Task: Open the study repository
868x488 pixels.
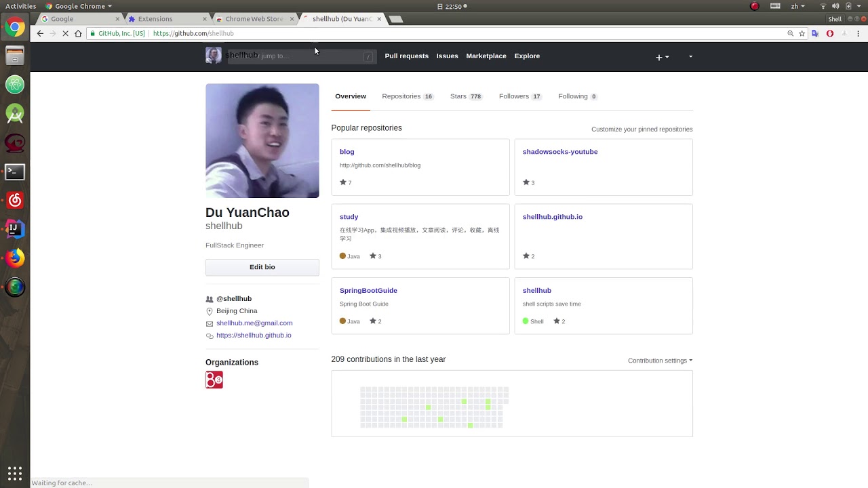Action: click(x=349, y=217)
